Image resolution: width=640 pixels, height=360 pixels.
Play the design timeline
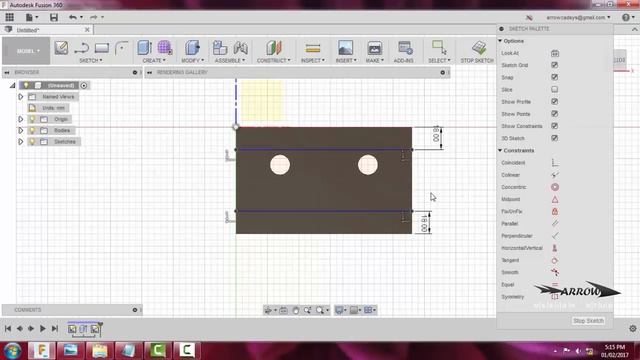pos(42,329)
